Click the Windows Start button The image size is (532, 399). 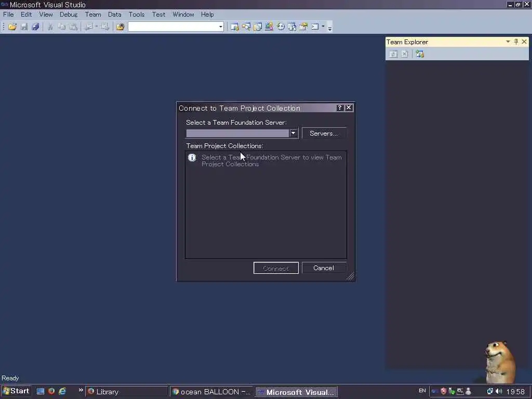click(x=16, y=391)
